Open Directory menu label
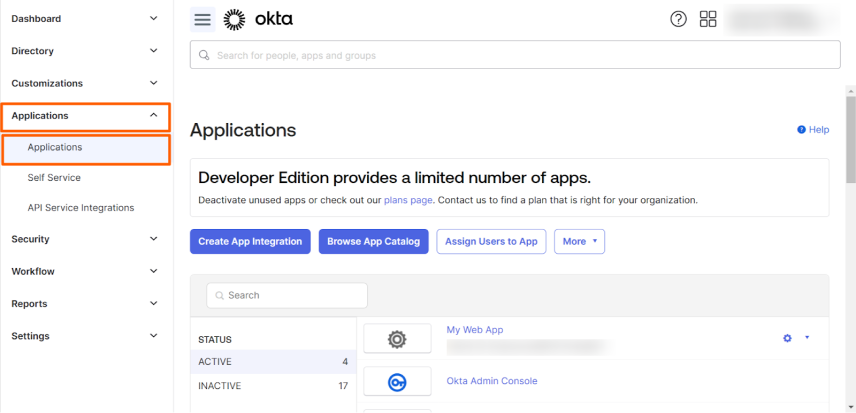The image size is (856, 413). (32, 51)
